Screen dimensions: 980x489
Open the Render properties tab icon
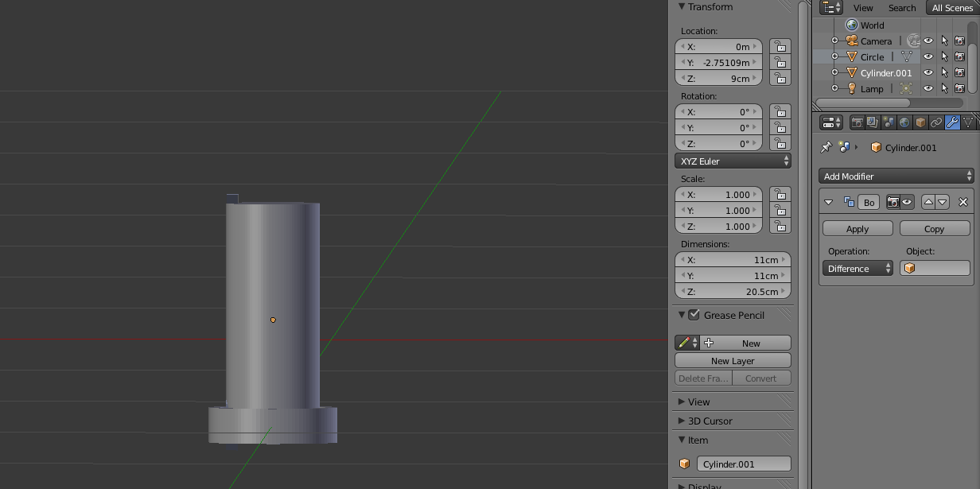857,122
